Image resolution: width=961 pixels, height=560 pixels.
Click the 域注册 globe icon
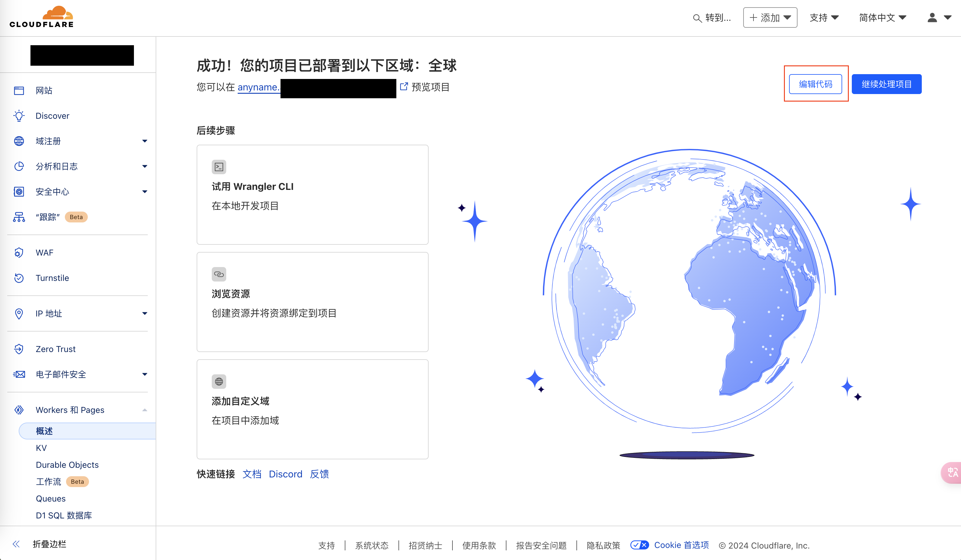[x=19, y=141]
